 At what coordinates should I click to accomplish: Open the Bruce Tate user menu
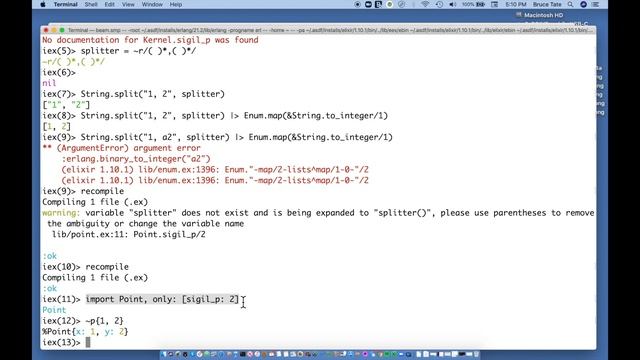click(x=547, y=4)
